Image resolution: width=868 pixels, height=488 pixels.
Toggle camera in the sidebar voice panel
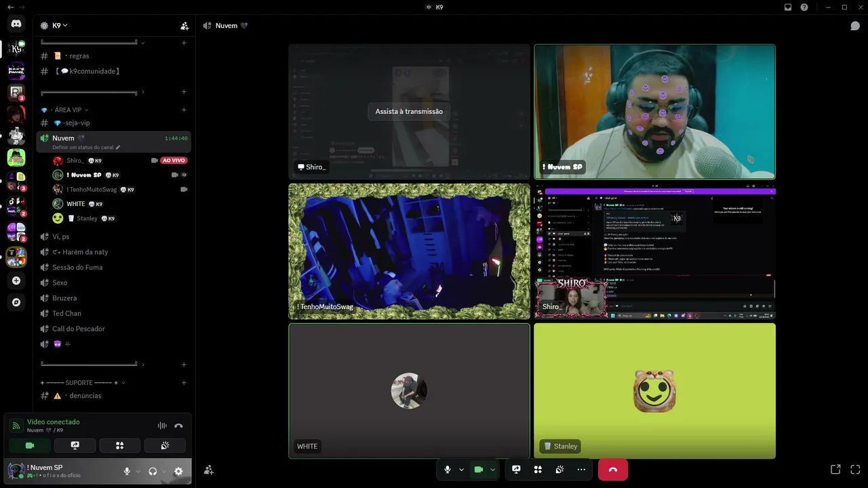(x=30, y=445)
